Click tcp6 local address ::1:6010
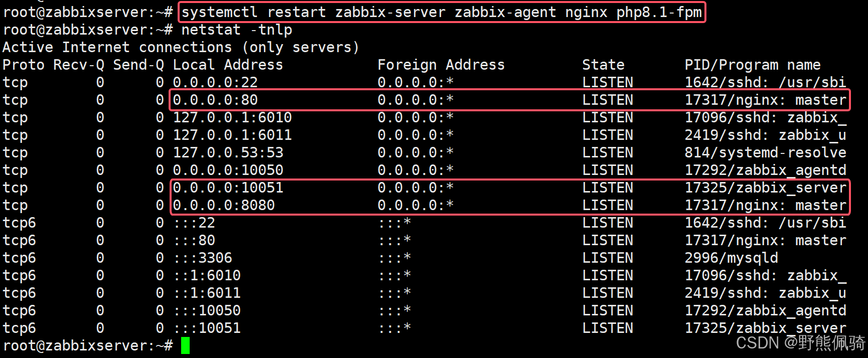 [207, 275]
